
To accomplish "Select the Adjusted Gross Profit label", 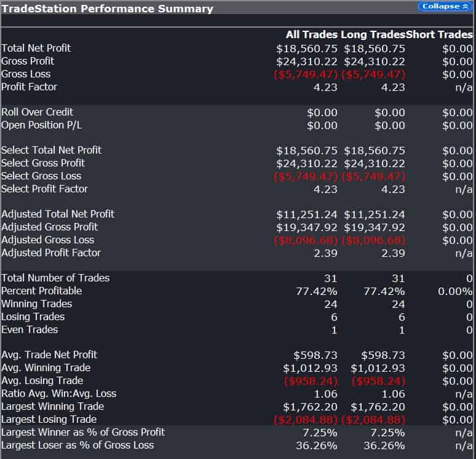I will (x=49, y=227).
